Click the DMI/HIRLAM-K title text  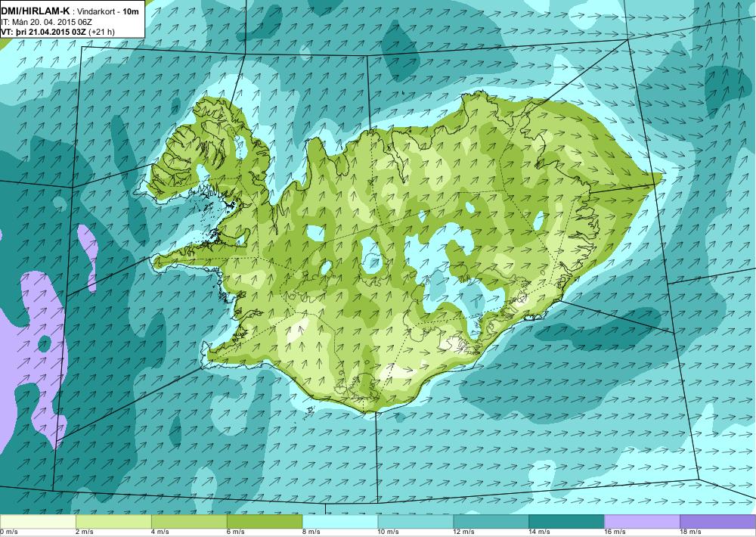pos(36,11)
